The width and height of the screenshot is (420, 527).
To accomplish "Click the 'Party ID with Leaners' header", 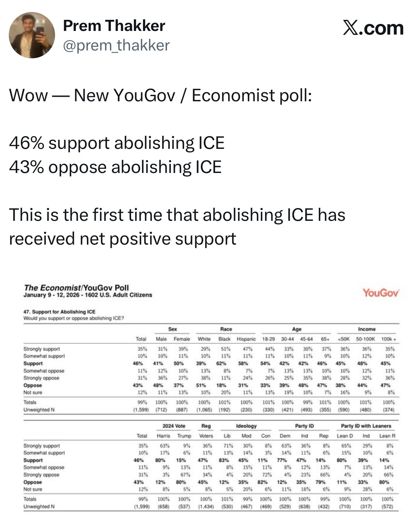I will pyautogui.click(x=366, y=426).
